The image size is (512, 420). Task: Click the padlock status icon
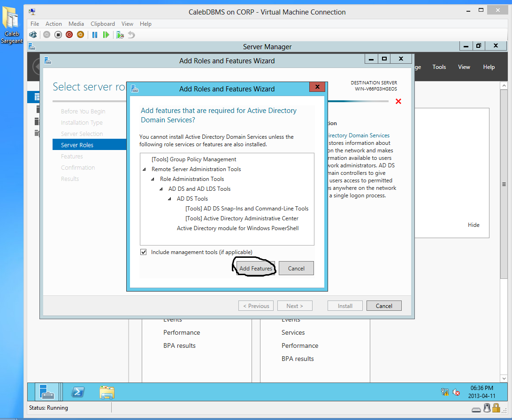(497, 408)
